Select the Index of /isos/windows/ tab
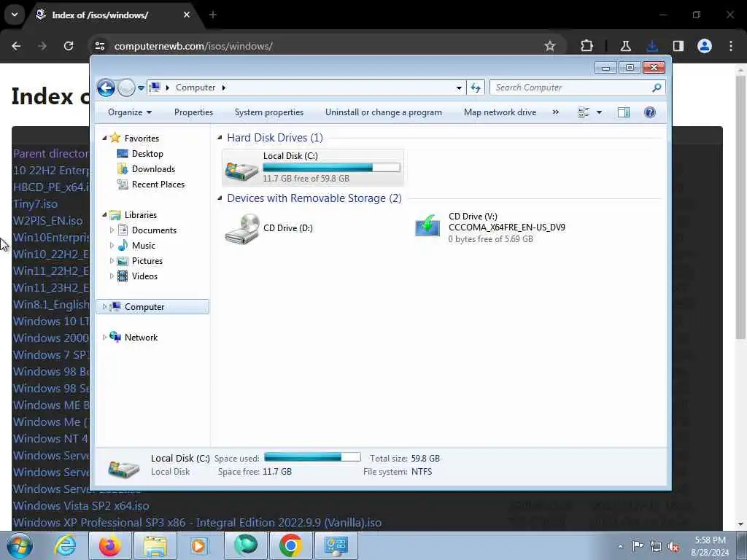Screen dimensions: 747x560 click(x=115, y=15)
